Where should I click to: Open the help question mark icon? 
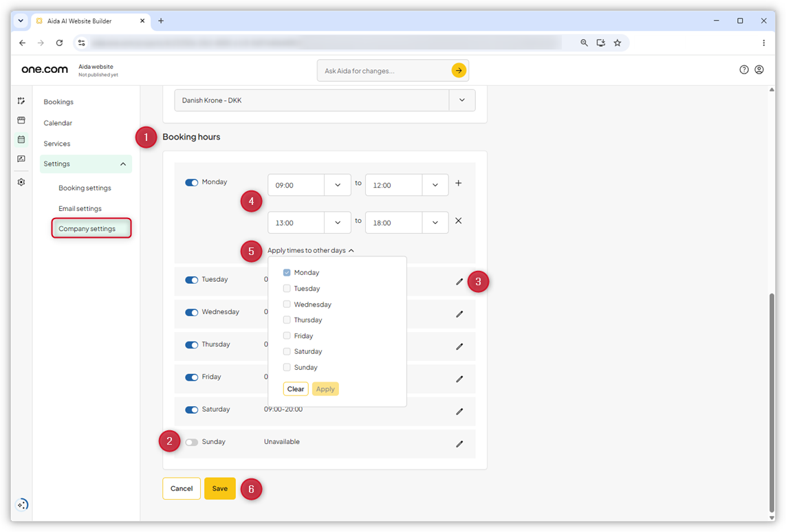pos(744,69)
